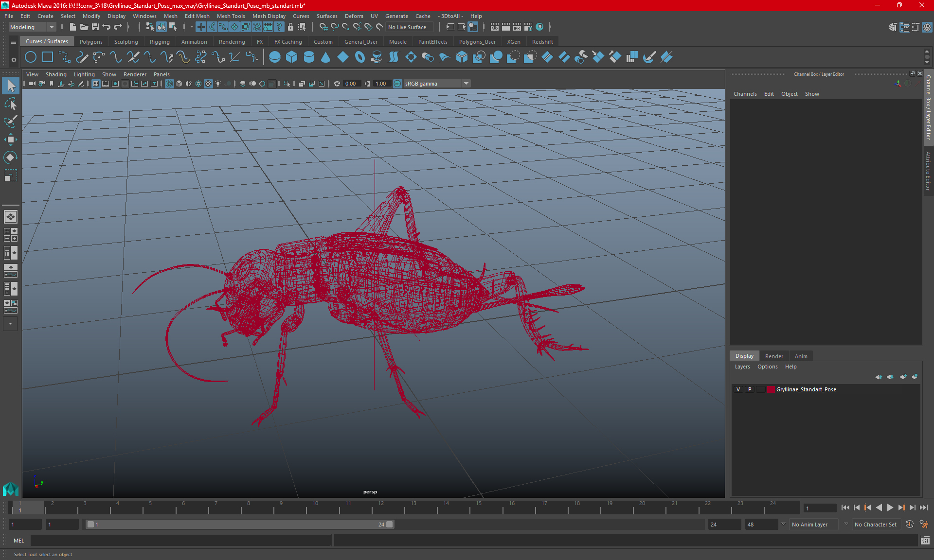Open the viewport Shading menu

pyautogui.click(x=56, y=74)
